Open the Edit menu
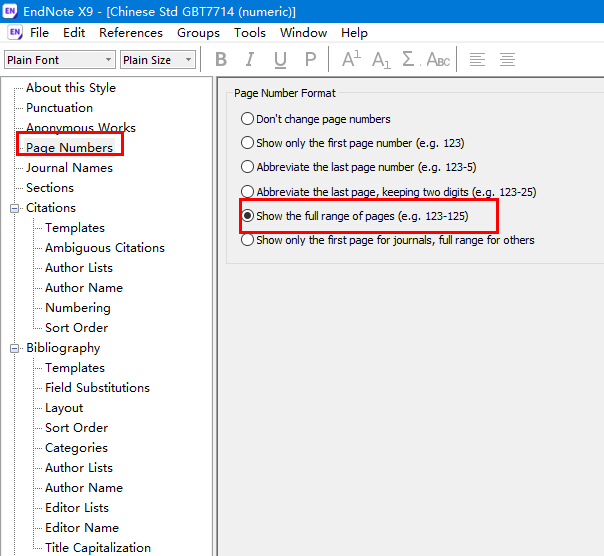This screenshot has height=556, width=604. pos(74,33)
